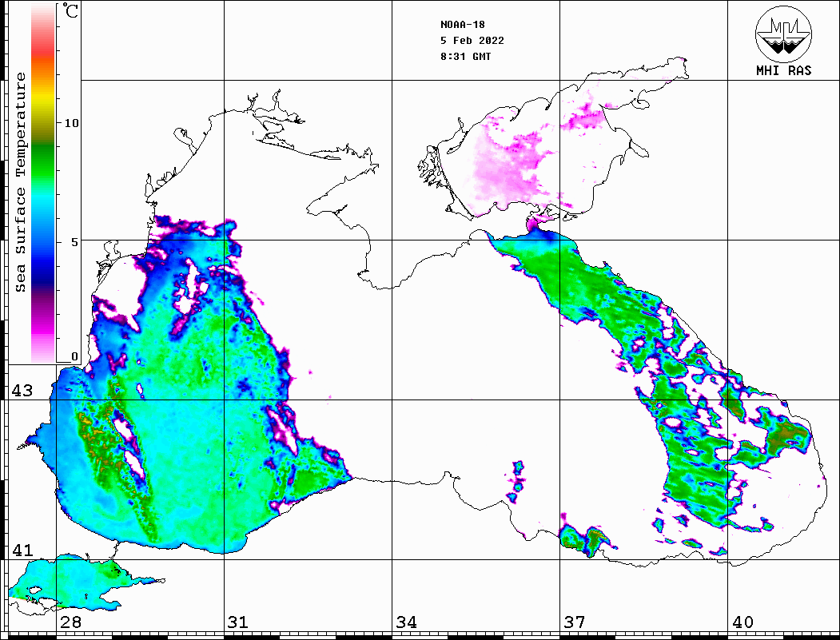The width and height of the screenshot is (840, 640).
Task: Click the MHI RAS logo emblem
Action: pyautogui.click(x=783, y=34)
